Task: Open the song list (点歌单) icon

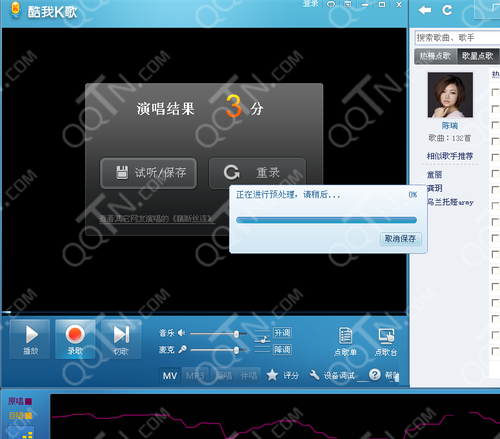Action: (345, 341)
